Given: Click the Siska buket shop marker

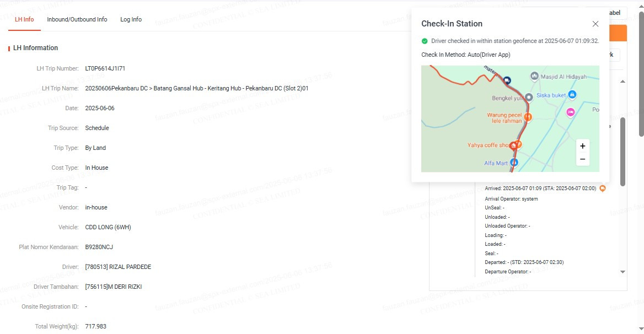Looking at the screenshot, I should tap(572, 94).
